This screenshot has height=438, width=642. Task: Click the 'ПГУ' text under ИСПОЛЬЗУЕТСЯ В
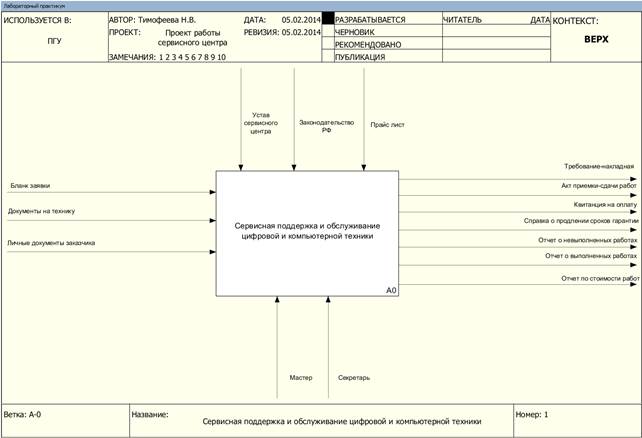[x=54, y=41]
